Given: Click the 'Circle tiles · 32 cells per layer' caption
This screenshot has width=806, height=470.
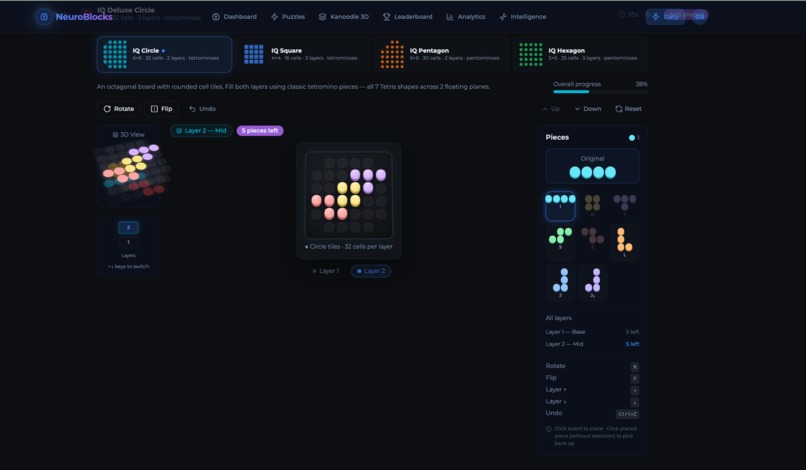Looking at the screenshot, I should (349, 247).
